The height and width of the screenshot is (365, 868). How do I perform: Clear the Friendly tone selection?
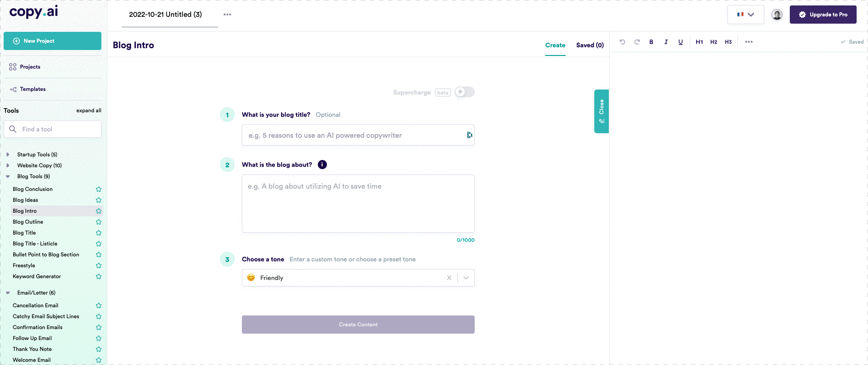(x=449, y=278)
